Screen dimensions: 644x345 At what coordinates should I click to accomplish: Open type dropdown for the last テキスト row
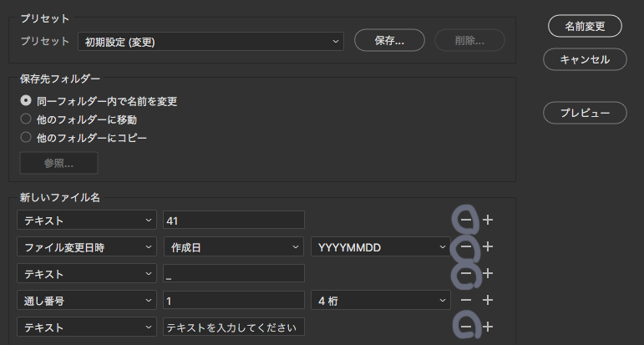point(87,327)
